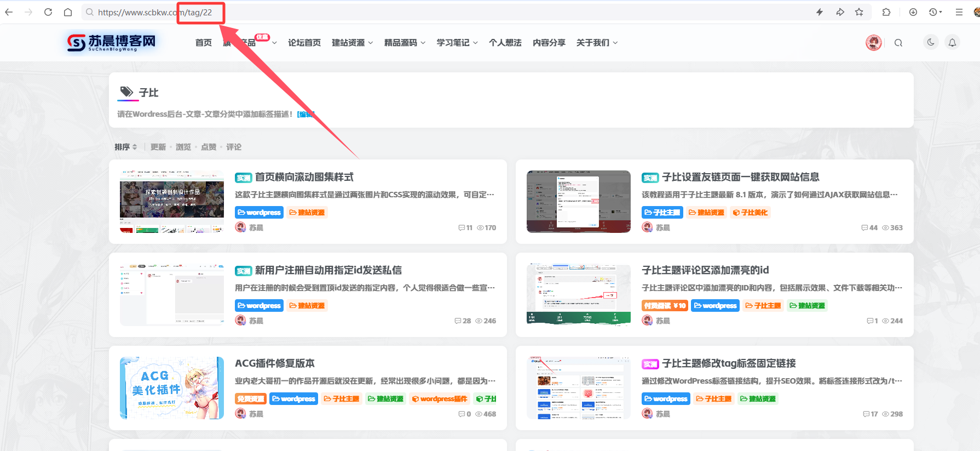Image resolution: width=980 pixels, height=451 pixels.
Task: Click thumbnail of 首页横向滚动图集样式 post
Action: [x=172, y=202]
